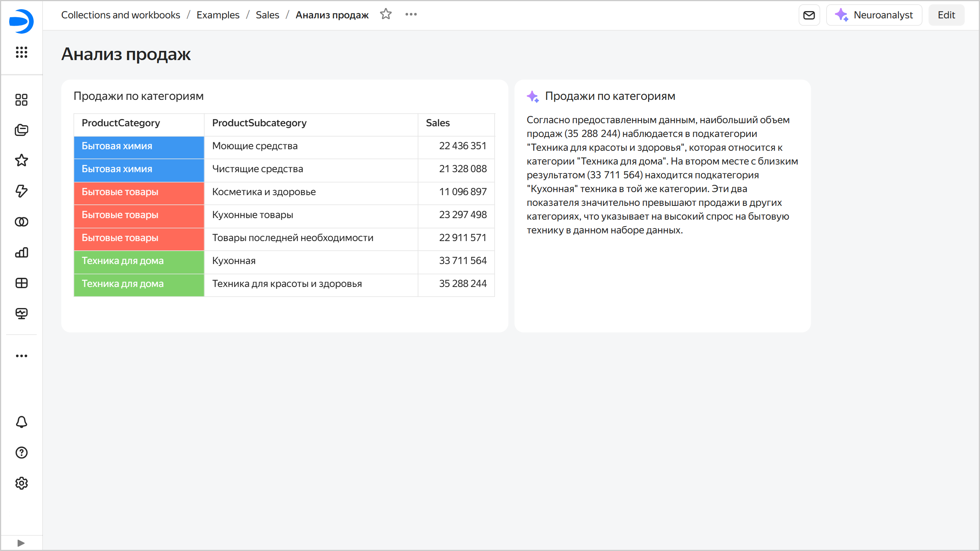Expand the sidebar with bottom arrow
This screenshot has height=551, width=980.
21,543
